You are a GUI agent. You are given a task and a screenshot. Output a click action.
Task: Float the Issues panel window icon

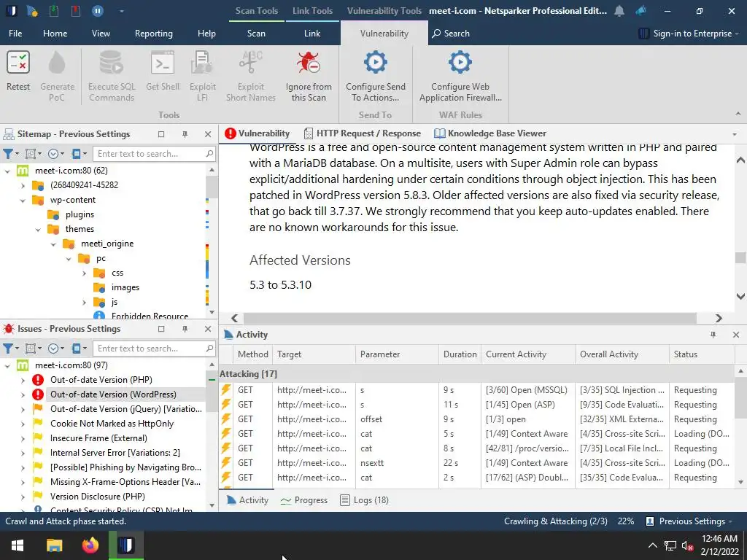161,329
